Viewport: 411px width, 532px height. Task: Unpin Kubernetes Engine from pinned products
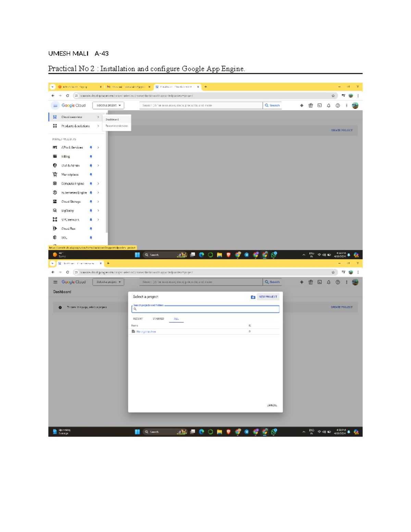(91, 193)
